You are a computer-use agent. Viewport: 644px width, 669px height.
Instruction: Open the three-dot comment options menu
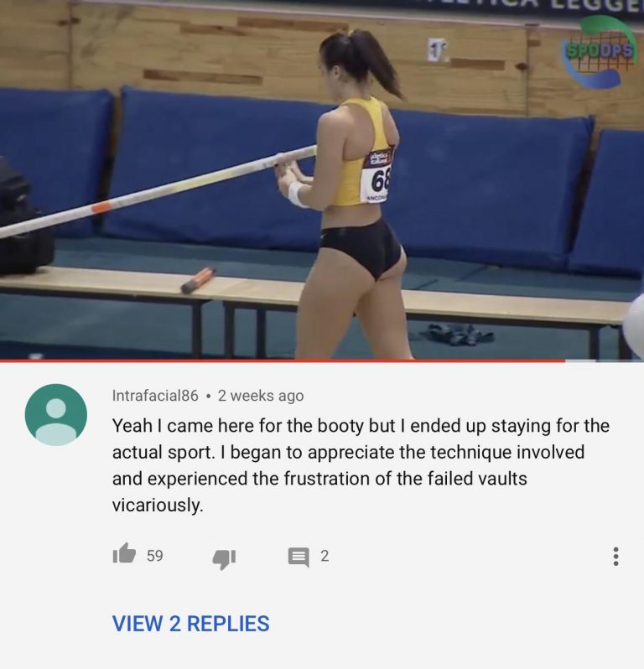(615, 557)
